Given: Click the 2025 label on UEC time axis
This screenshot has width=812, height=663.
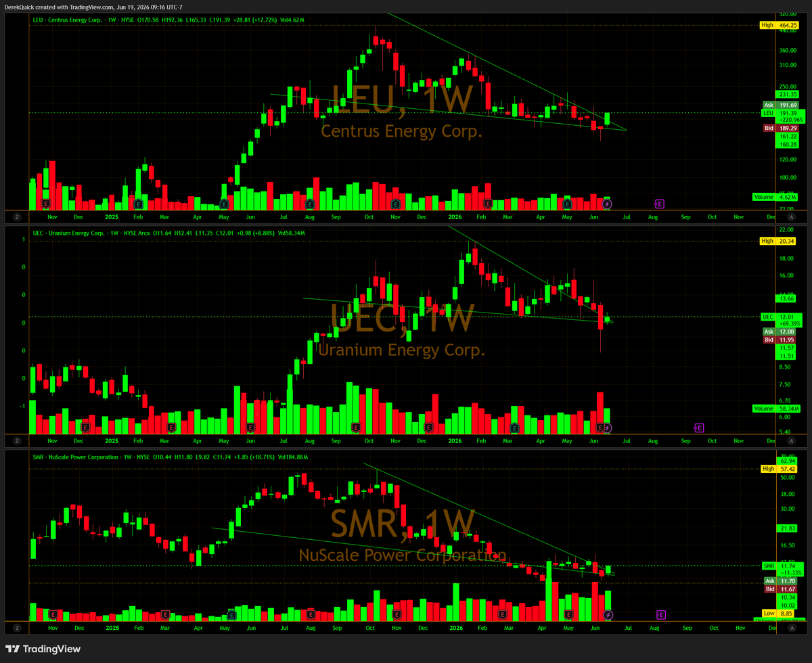Looking at the screenshot, I should tap(112, 441).
